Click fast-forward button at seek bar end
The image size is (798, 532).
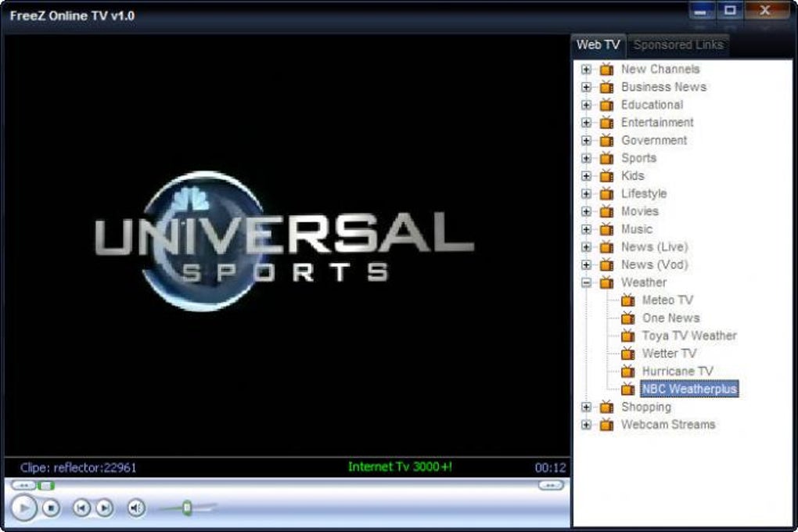point(552,486)
